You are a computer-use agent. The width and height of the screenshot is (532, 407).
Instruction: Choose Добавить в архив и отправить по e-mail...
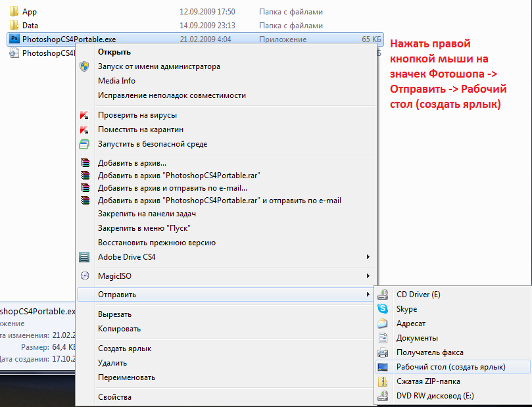172,188
